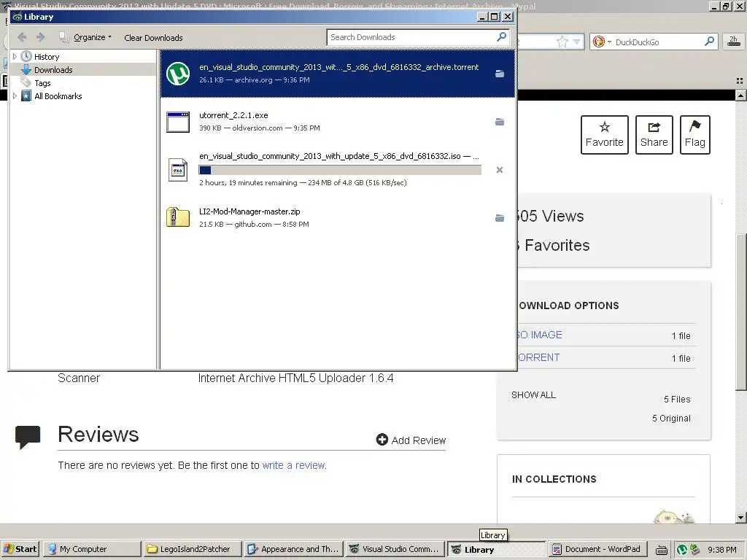Click the uTorrent system tray icon
Viewport: 747px width, 560px height.
[x=682, y=550]
